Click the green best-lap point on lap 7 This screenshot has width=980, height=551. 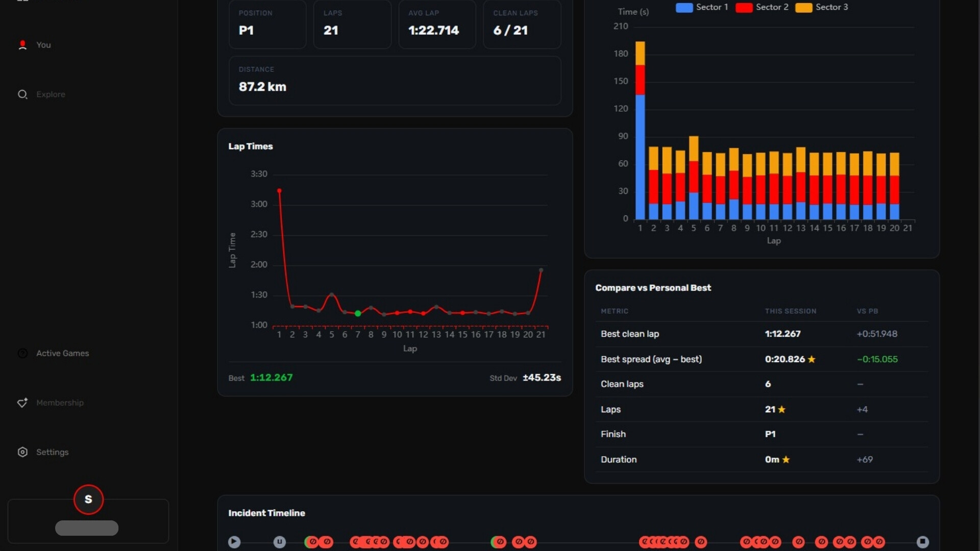click(x=358, y=313)
